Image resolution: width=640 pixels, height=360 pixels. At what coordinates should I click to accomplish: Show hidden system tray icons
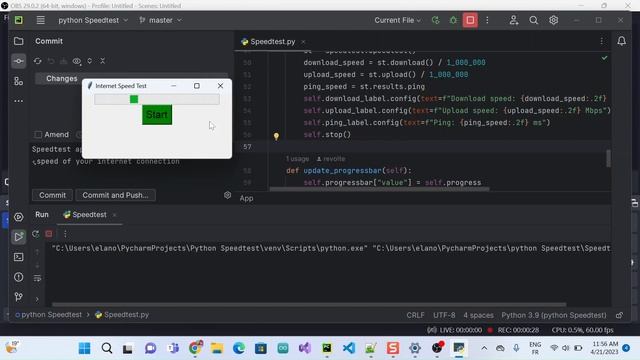coord(484,348)
